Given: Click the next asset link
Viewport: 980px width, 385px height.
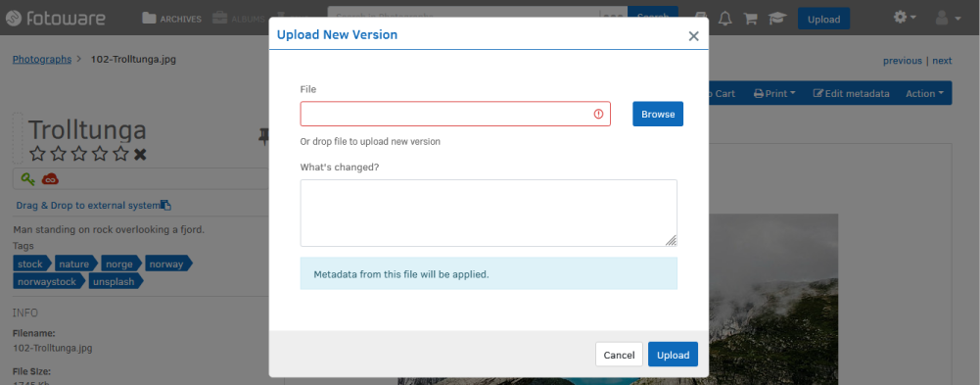Looking at the screenshot, I should pos(942,61).
